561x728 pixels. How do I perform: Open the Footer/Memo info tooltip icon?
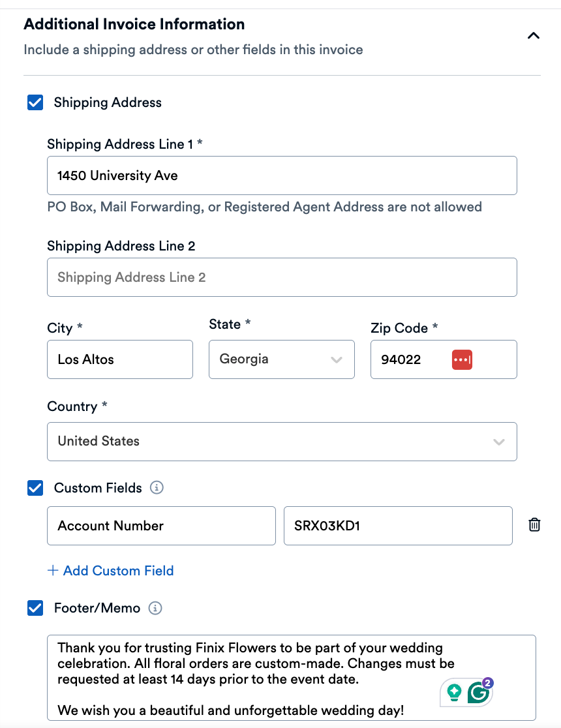click(154, 607)
